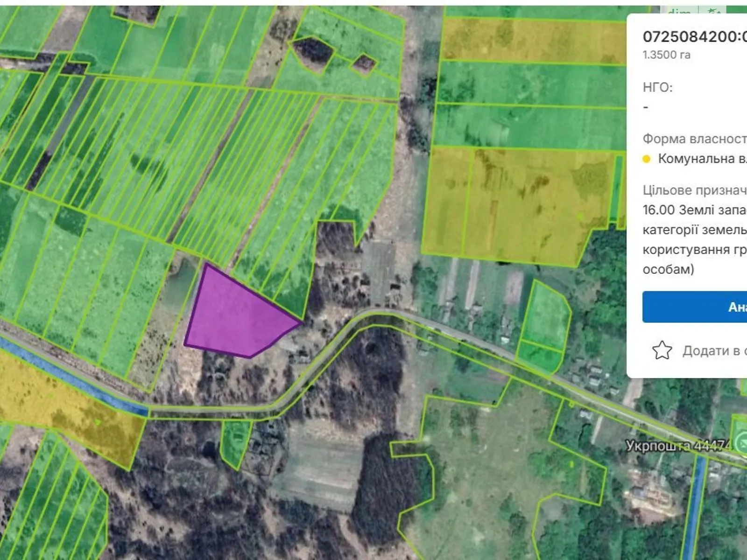
Task: Click the small dark diamond parcel at top
Action: tap(364, 63)
